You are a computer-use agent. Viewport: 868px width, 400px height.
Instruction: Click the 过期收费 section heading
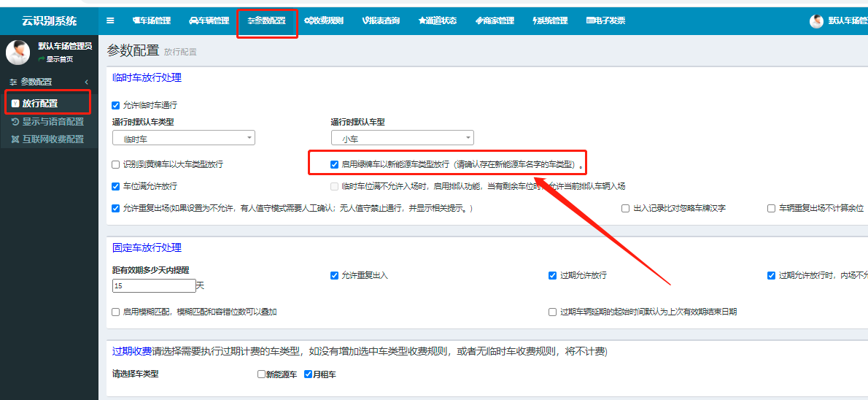132,350
